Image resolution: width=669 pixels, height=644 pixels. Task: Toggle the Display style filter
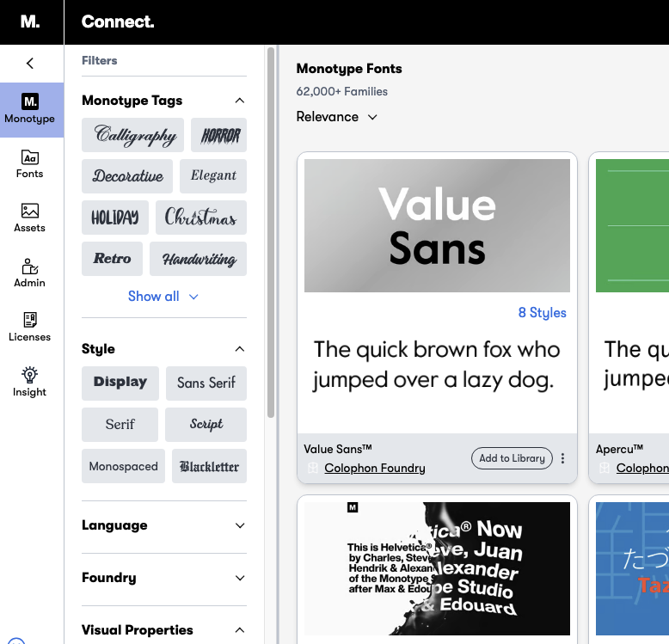click(120, 383)
